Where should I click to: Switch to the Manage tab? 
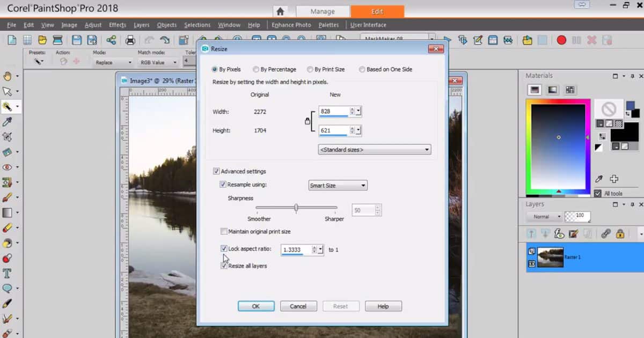click(x=323, y=11)
